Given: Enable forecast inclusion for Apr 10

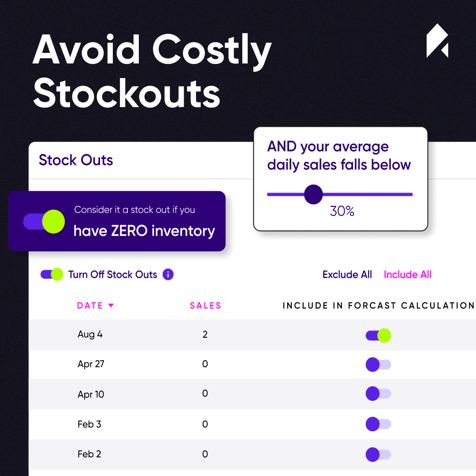Looking at the screenshot, I should [378, 394].
